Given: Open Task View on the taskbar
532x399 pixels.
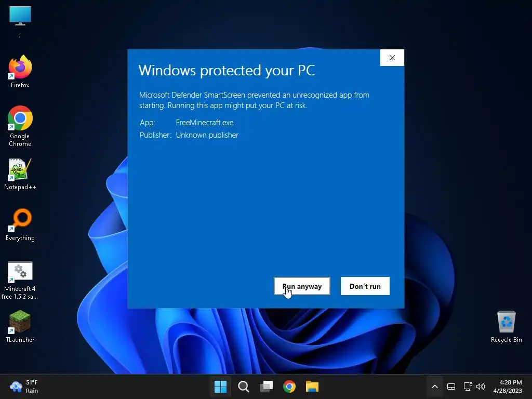Looking at the screenshot, I should 267,387.
